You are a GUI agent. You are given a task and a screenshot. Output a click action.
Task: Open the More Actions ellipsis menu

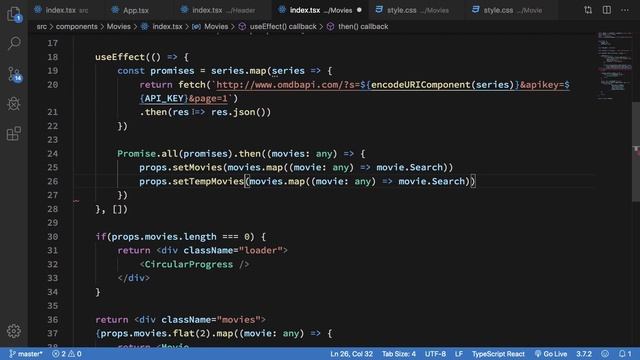pyautogui.click(x=625, y=10)
